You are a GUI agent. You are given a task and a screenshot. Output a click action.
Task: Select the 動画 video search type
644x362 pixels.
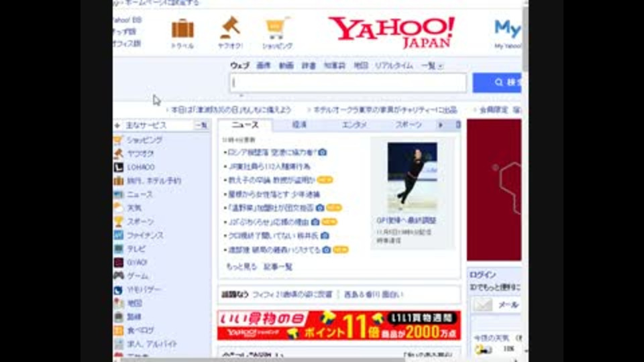[x=286, y=66]
